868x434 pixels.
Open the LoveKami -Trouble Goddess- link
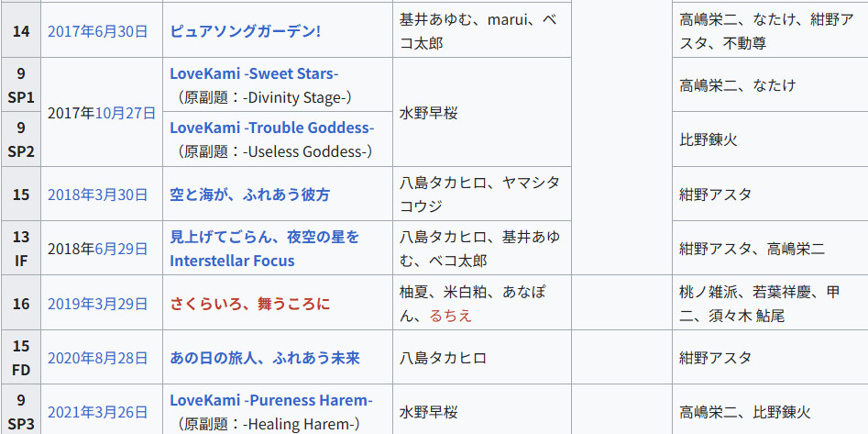click(272, 128)
